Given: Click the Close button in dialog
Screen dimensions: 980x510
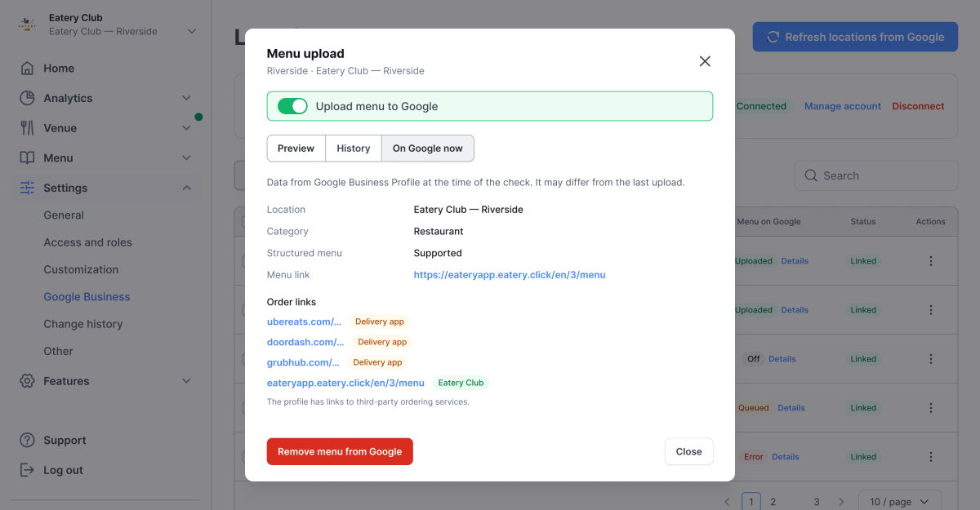Looking at the screenshot, I should [688, 451].
